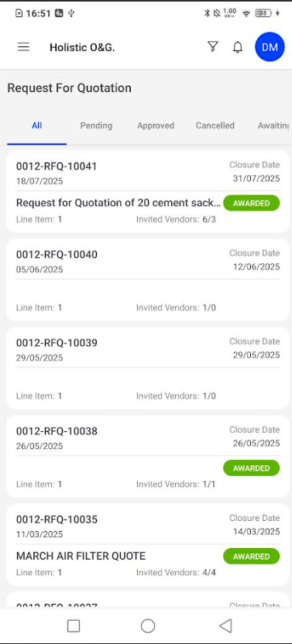This screenshot has width=292, height=644.
Task: Tap AWARDED badge on RFQ-10038
Action: pyautogui.click(x=251, y=468)
